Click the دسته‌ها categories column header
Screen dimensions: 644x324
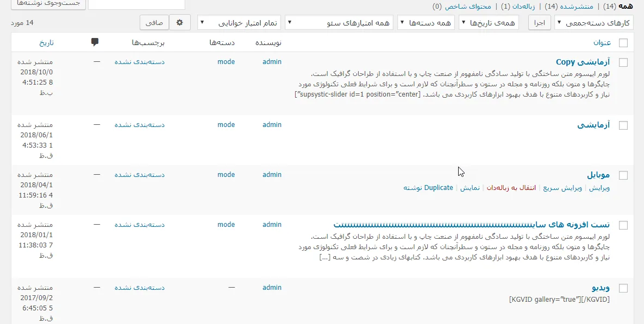pyautogui.click(x=222, y=43)
